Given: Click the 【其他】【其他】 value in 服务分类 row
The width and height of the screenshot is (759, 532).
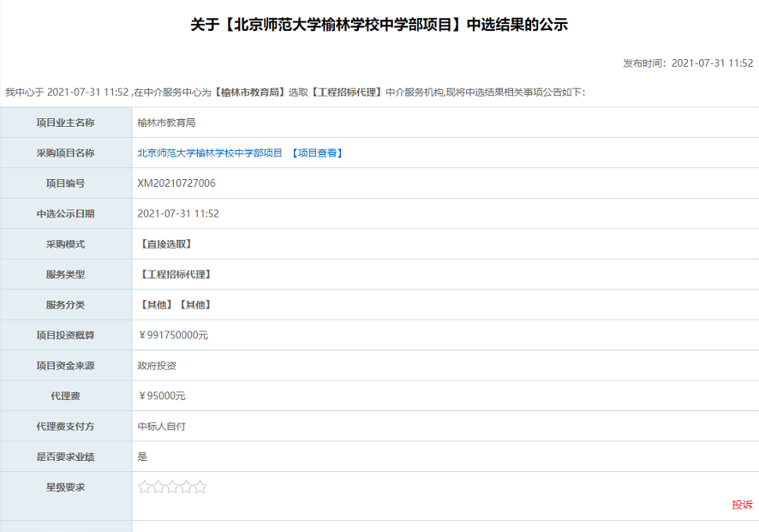Looking at the screenshot, I should tap(176, 305).
